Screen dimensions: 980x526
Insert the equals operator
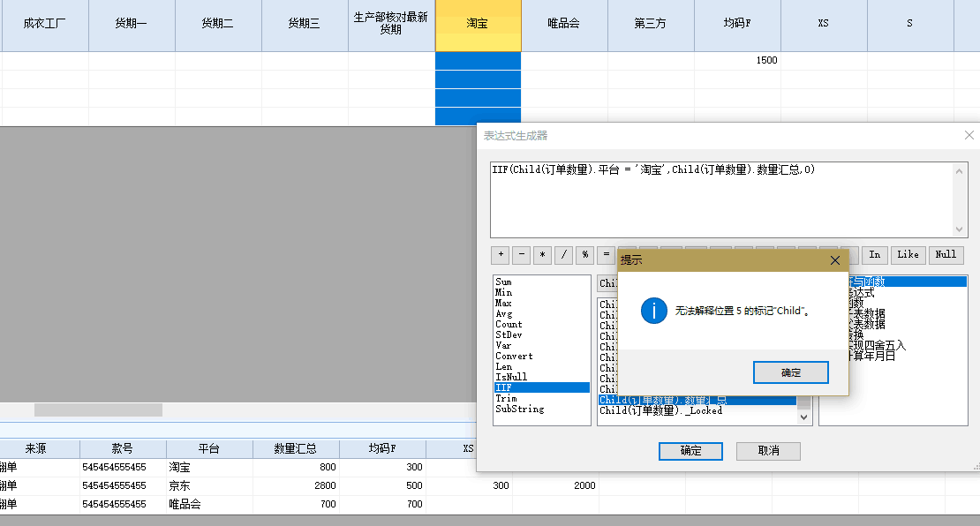[606, 255]
